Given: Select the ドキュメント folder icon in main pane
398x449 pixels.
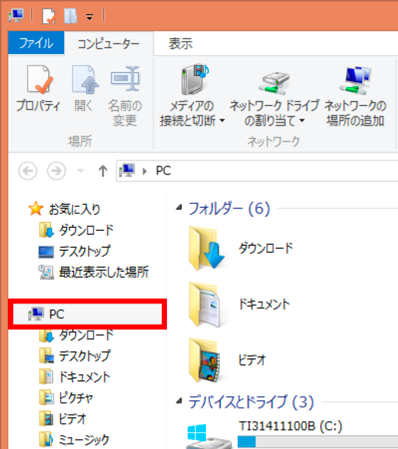Looking at the screenshot, I should coord(205,304).
